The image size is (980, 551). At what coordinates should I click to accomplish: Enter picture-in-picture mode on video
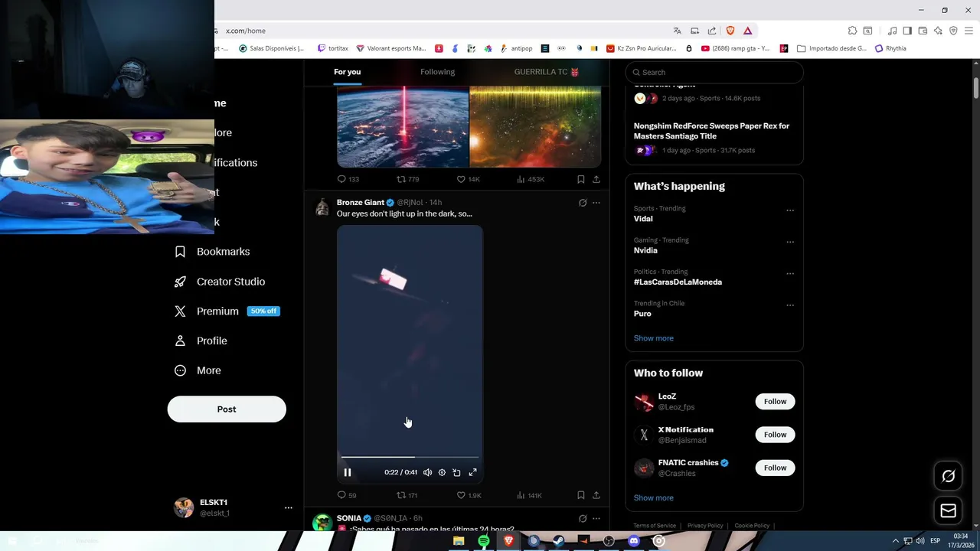[457, 472]
